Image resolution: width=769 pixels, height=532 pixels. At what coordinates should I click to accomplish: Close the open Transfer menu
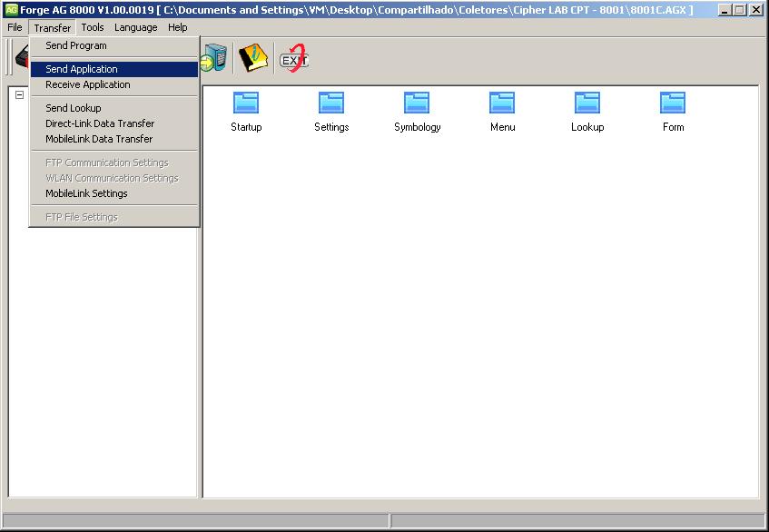pyautogui.click(x=52, y=27)
